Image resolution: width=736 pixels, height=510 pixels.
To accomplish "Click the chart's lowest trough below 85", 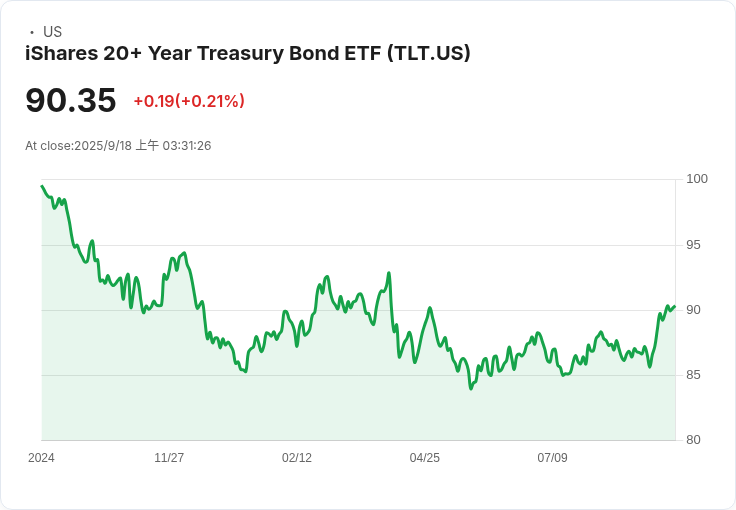I will [471, 388].
